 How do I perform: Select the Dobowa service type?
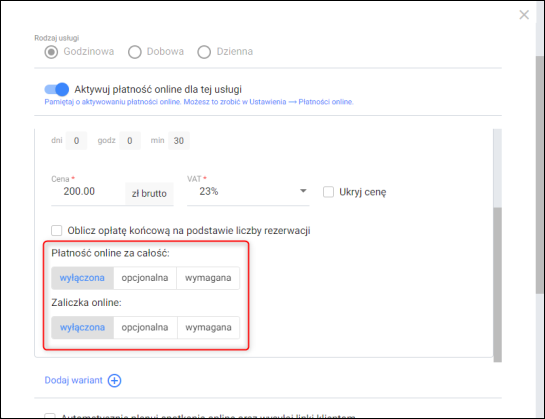pyautogui.click(x=135, y=52)
